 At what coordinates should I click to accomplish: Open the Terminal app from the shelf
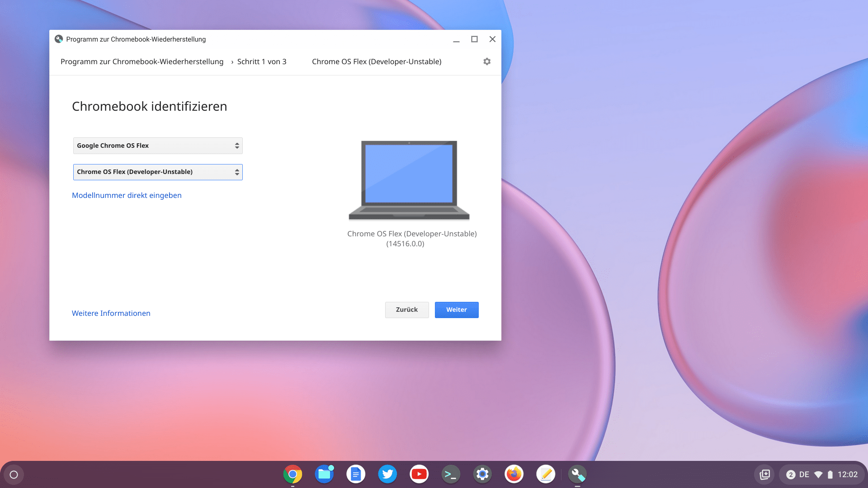451,474
